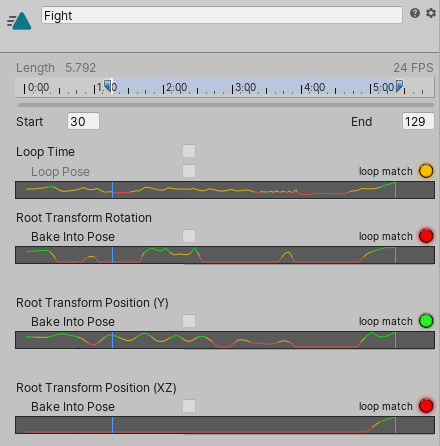Image resolution: width=440 pixels, height=446 pixels.
Task: Click the Fight clip name field
Action: coord(222,15)
